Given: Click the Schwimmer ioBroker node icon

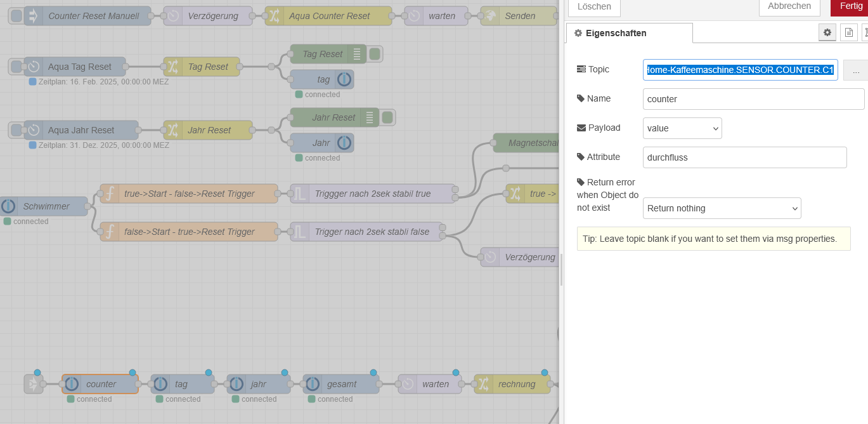Looking at the screenshot, I should [8, 206].
